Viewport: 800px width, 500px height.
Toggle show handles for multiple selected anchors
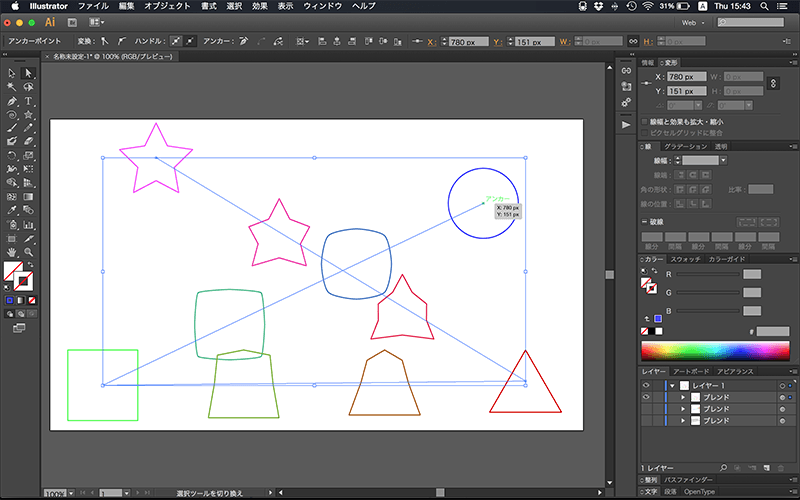[x=176, y=41]
